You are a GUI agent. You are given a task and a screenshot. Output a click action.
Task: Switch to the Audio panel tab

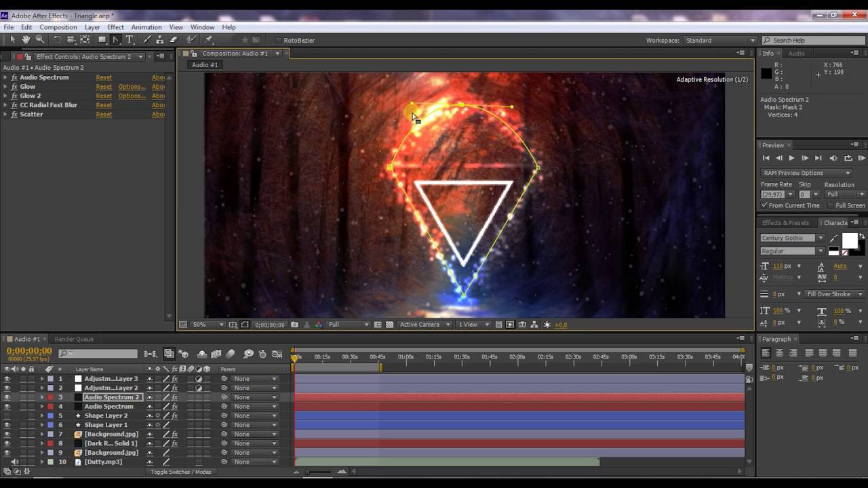[x=796, y=53]
